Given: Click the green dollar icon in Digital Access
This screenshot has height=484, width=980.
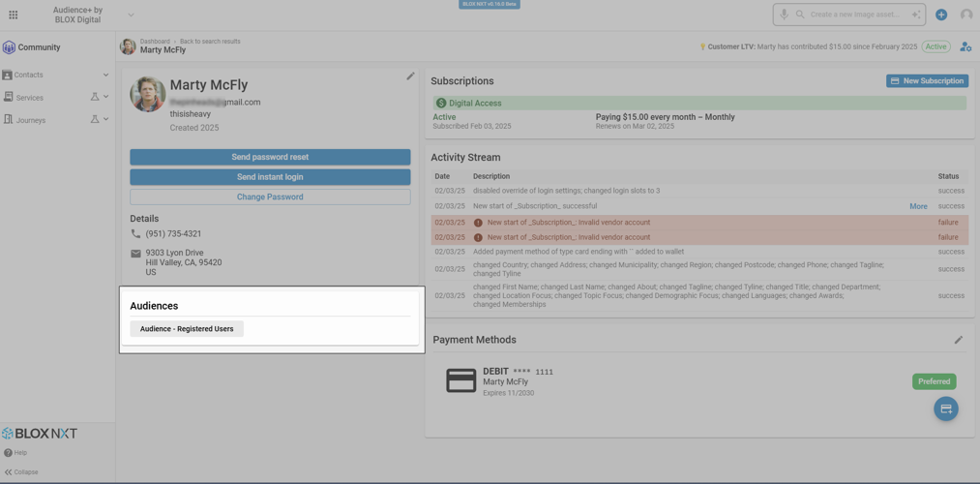Looking at the screenshot, I should click(x=441, y=104).
